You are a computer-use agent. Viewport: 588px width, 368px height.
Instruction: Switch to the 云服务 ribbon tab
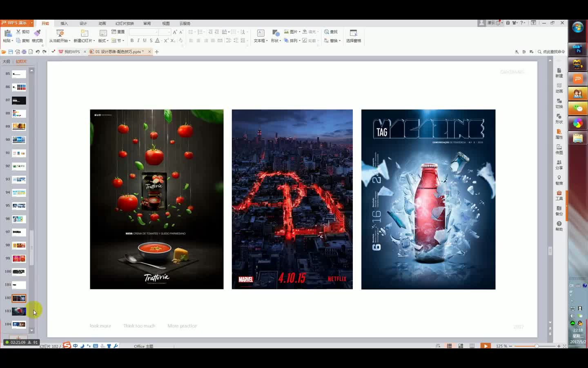click(185, 23)
